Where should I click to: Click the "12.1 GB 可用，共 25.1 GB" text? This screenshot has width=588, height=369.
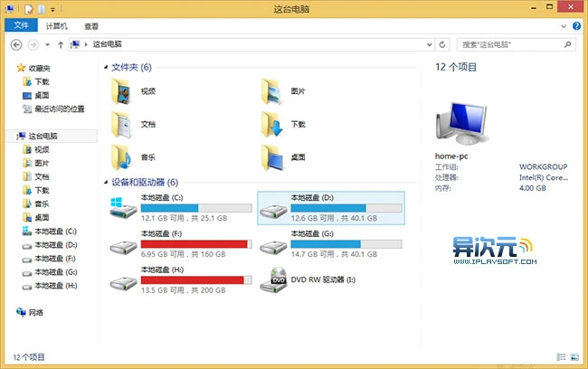[185, 218]
